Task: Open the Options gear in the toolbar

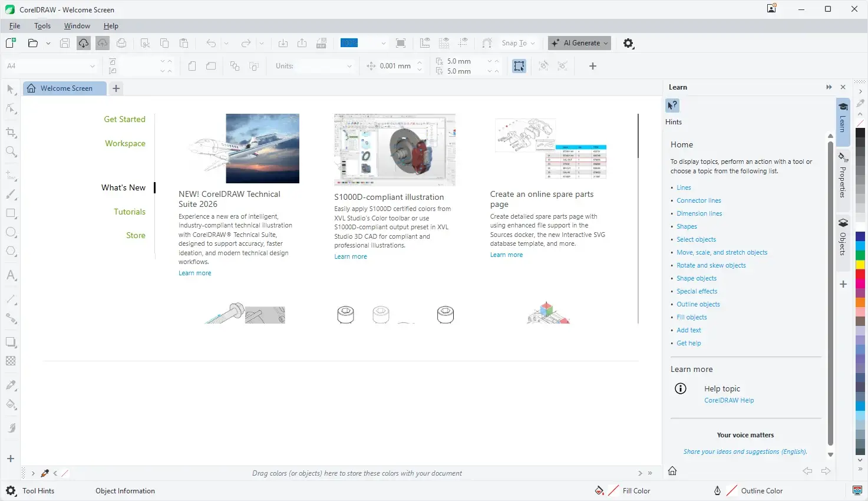Action: coord(629,43)
